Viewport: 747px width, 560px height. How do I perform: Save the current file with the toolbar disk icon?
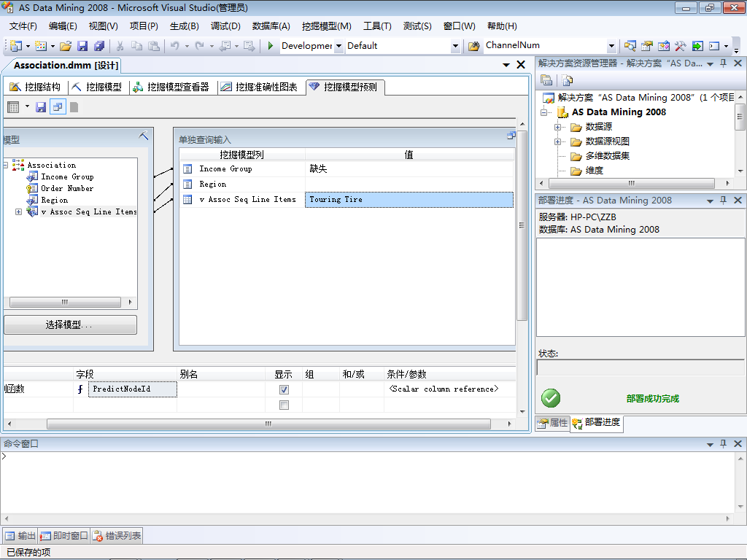[82, 46]
